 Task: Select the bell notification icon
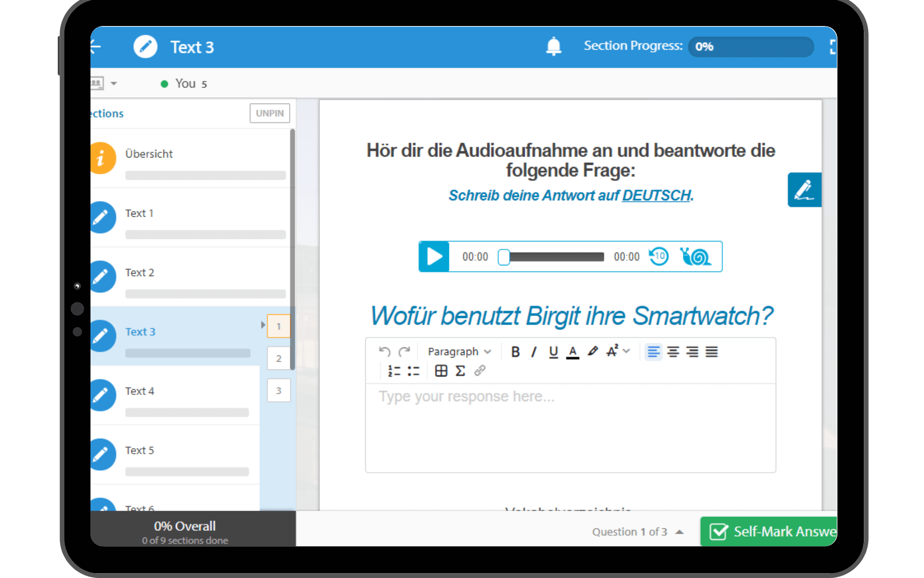click(x=553, y=47)
